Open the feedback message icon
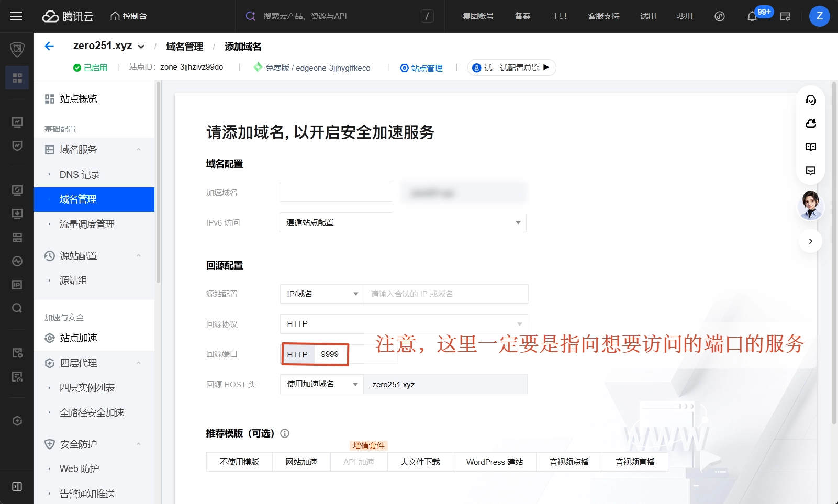838x504 pixels. point(811,171)
